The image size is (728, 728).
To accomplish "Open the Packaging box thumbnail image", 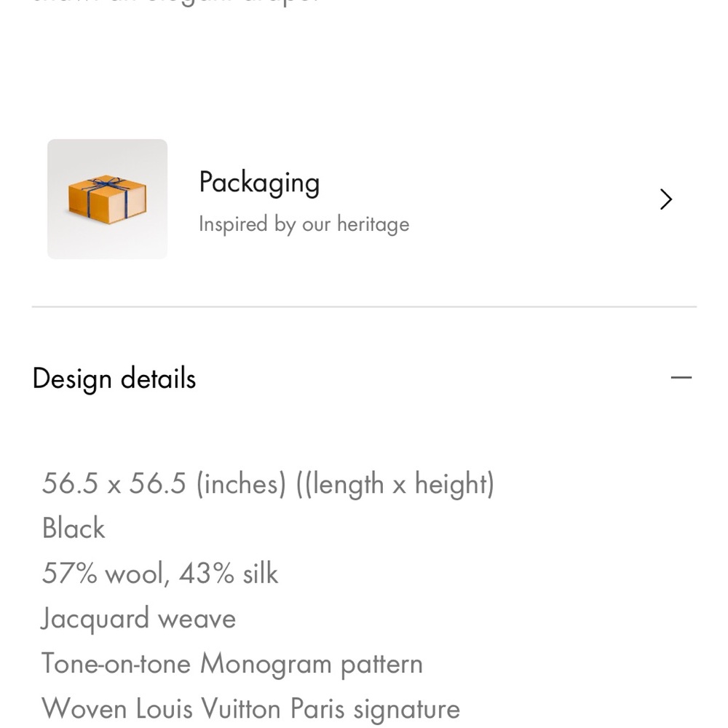I will pos(107,199).
